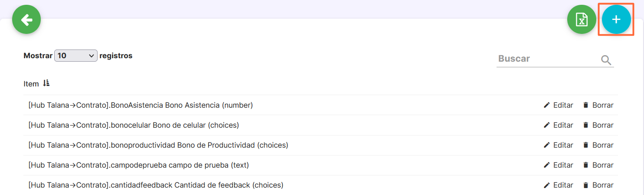Viewport: 644px width, 195px height.
Task: Click Editar for campodeprueba row
Action: click(563, 165)
